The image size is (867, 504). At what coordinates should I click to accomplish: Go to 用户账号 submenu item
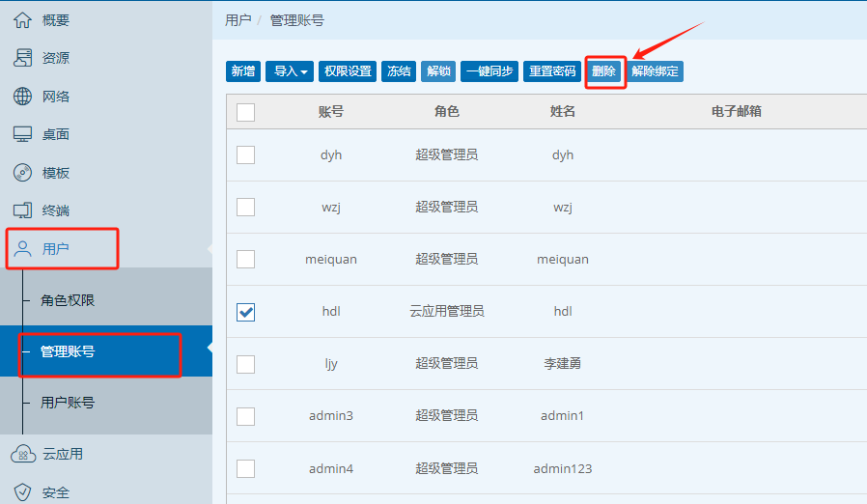[68, 403]
